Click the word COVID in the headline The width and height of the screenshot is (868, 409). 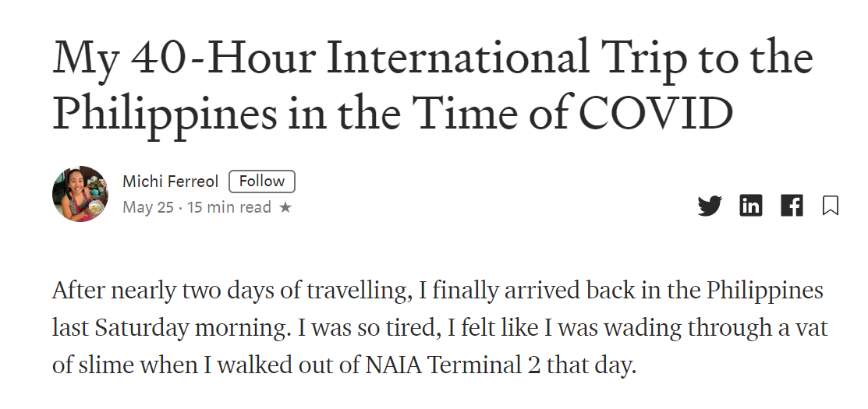tap(656, 111)
